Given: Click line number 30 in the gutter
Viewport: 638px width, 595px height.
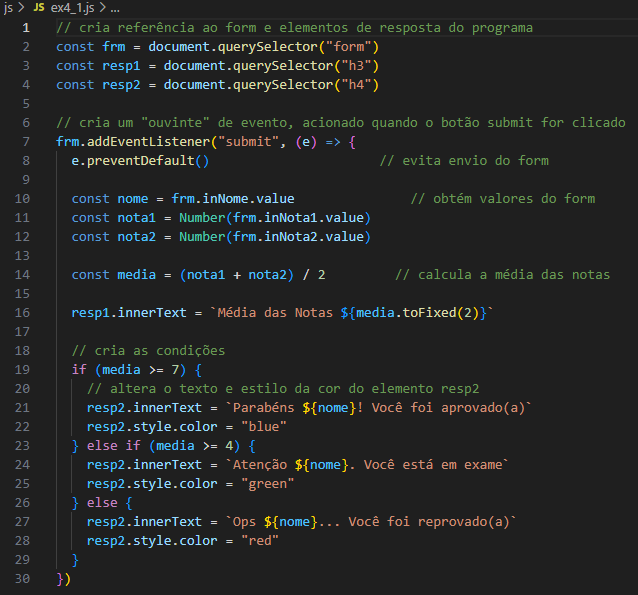Looking at the screenshot, I should click(x=22, y=579).
